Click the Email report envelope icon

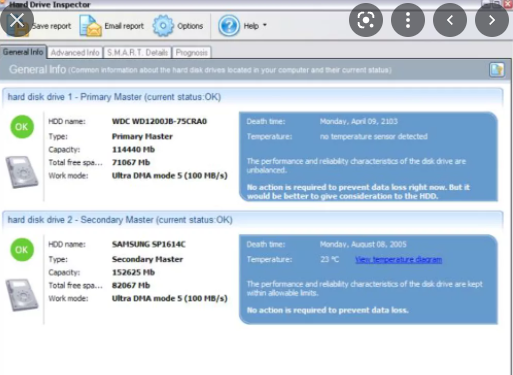[90, 26]
